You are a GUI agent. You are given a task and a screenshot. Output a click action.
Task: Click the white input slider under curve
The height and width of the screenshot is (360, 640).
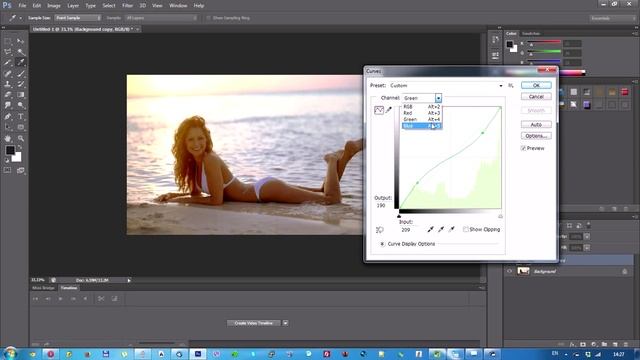click(500, 216)
